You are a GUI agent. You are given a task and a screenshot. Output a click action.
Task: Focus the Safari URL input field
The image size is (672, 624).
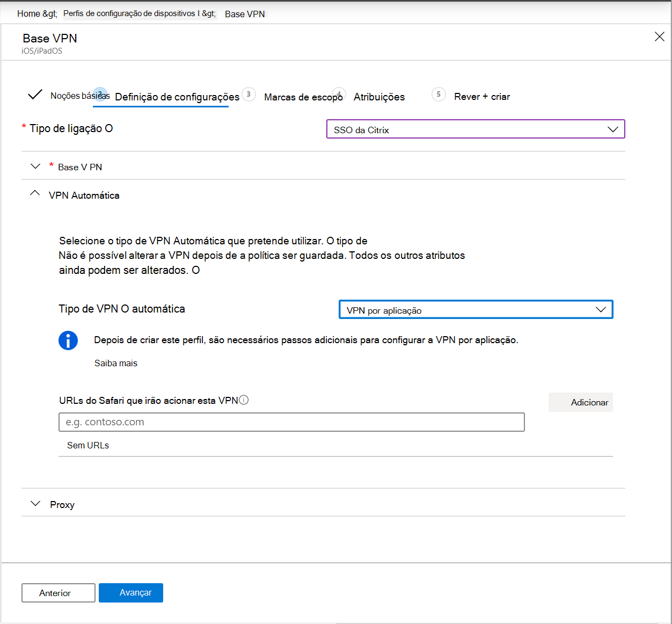click(291, 422)
